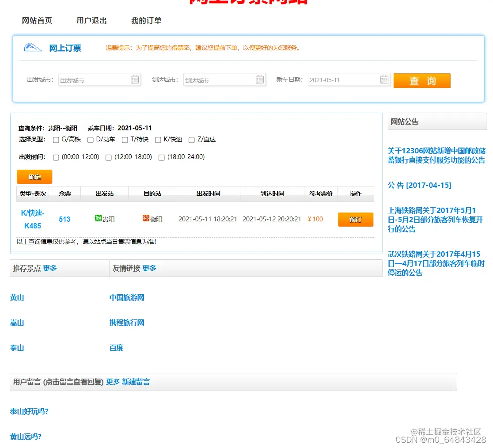Check the D/动车 train type box
This screenshot has height=448, width=493.
click(90, 140)
